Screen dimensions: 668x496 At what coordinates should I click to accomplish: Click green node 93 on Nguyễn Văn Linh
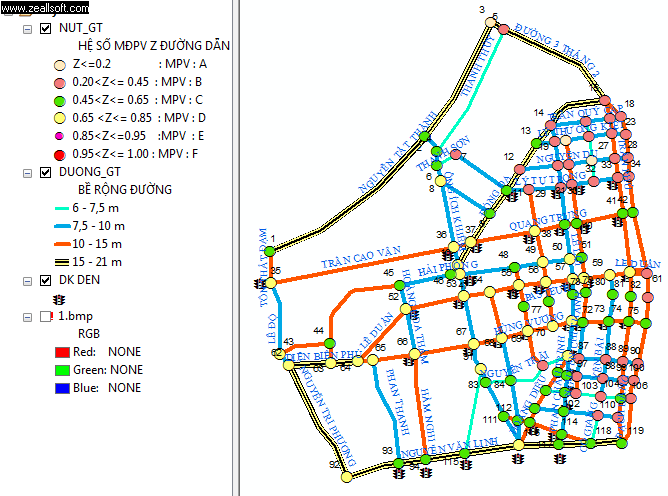(398, 463)
